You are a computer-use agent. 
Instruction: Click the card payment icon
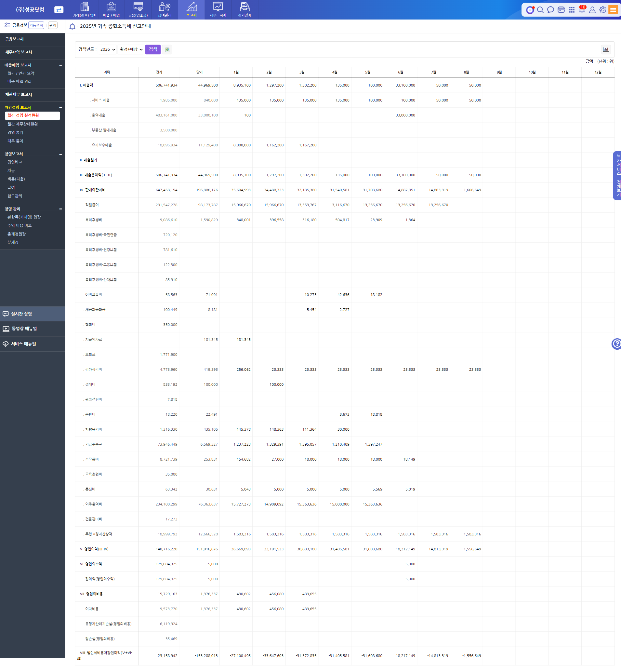coord(561,10)
